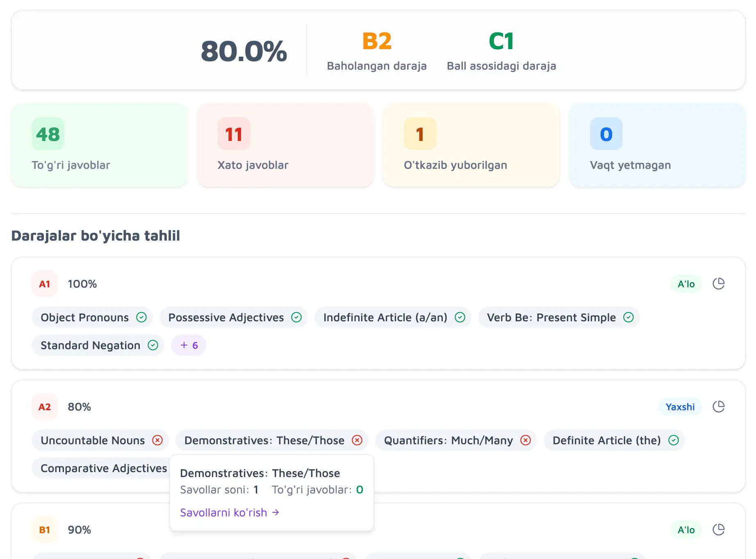This screenshot has height=559, width=756.
Task: Select the Indefinite Article (a/an) chip
Action: [x=393, y=317]
